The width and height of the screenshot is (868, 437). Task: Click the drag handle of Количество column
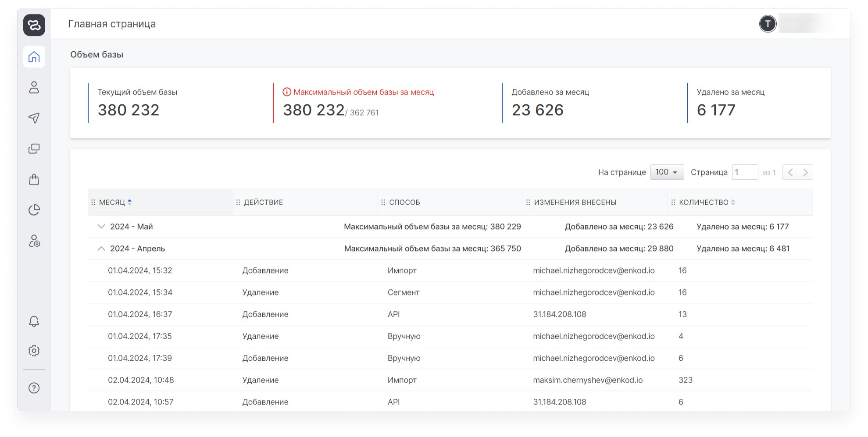[x=673, y=202]
